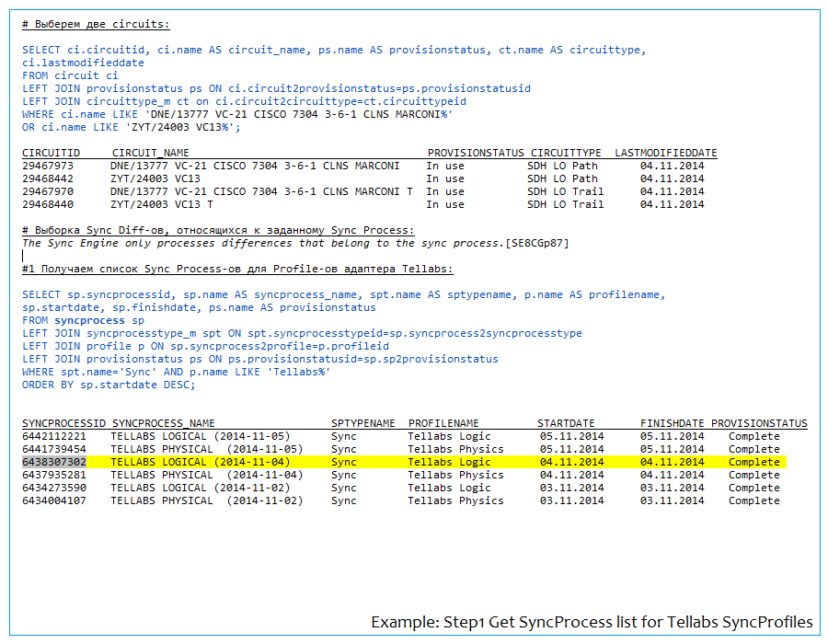Image resolution: width=828 pixels, height=644 pixels.
Task: Click the 'Выберем две circuits' heading
Action: (97, 24)
